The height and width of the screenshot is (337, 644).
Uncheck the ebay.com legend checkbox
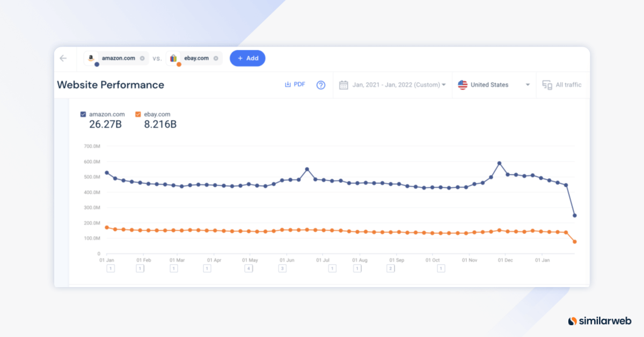pos(138,114)
